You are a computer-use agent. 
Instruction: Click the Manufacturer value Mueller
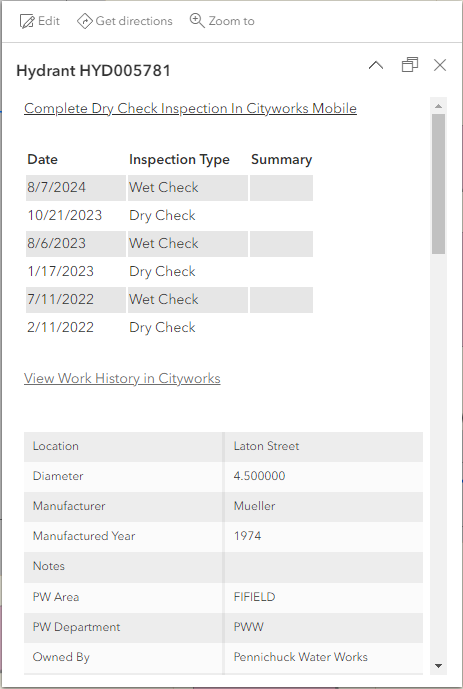[x=254, y=506]
